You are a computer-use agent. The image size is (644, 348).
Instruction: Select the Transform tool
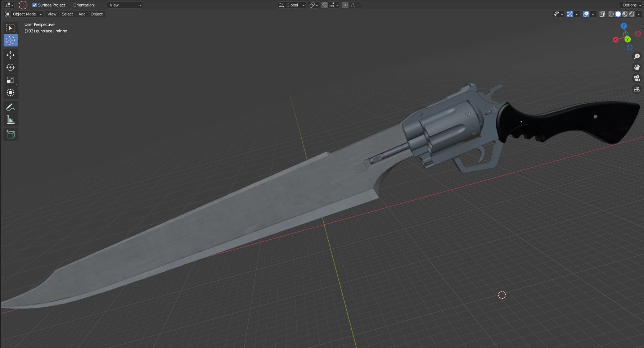point(10,92)
